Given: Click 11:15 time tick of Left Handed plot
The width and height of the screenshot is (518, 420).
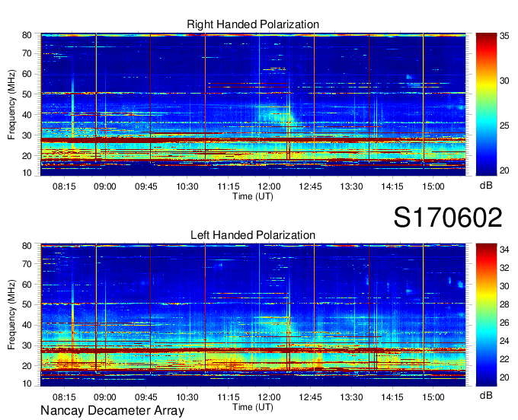Looking at the screenshot, I should [x=229, y=397].
